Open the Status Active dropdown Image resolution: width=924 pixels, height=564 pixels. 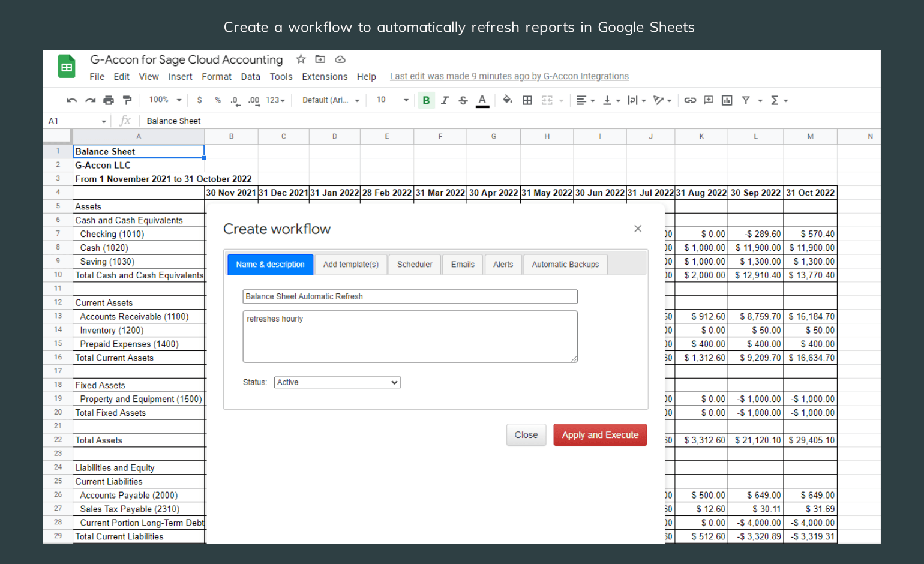tap(337, 382)
